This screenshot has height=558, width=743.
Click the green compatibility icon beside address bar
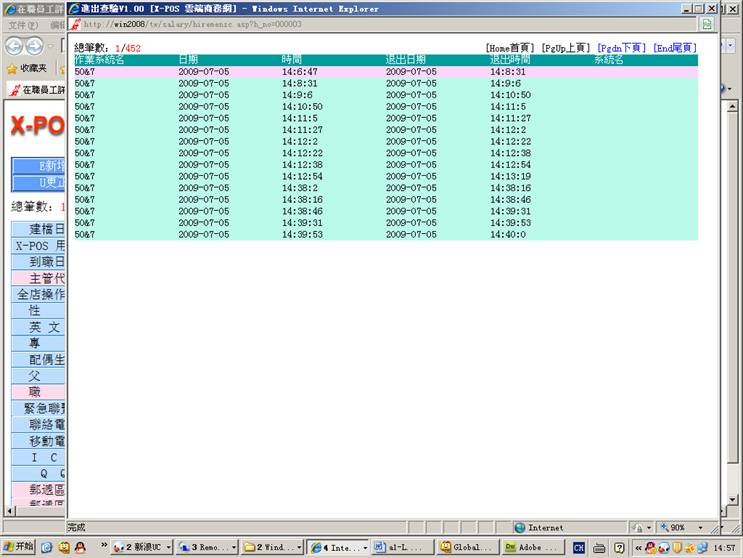click(706, 24)
